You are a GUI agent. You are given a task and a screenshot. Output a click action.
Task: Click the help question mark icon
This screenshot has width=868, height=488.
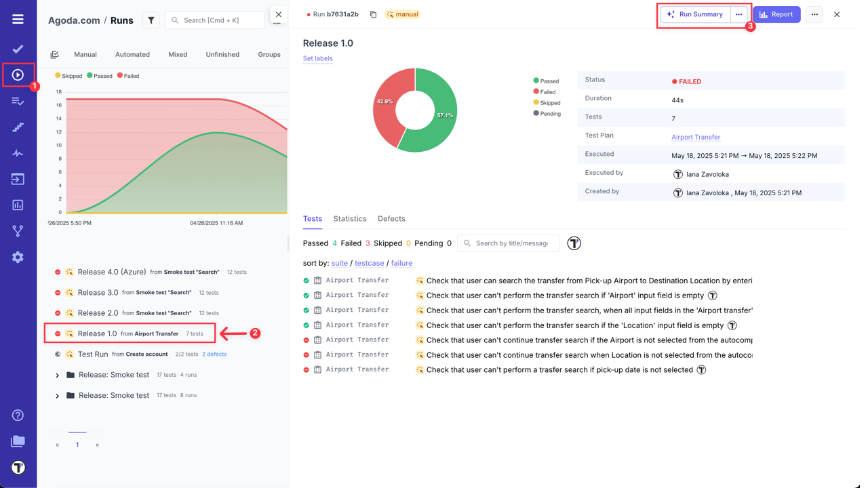coord(18,415)
